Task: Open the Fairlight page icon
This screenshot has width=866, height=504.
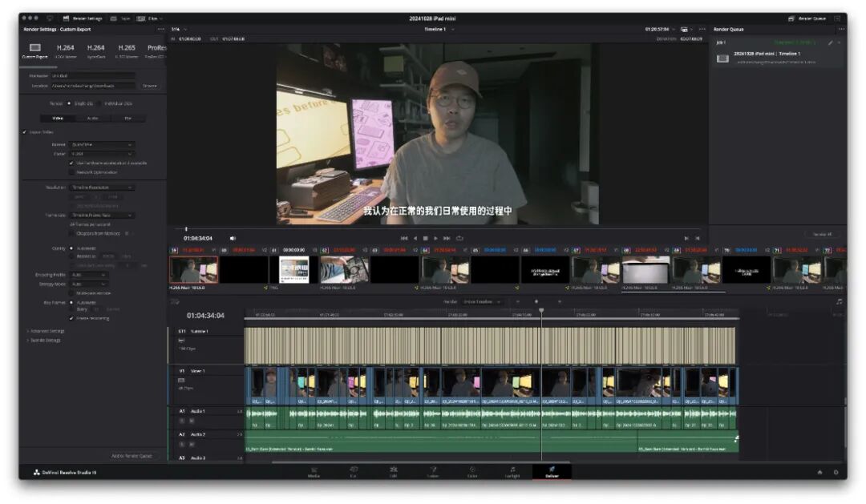Action: 512,470
